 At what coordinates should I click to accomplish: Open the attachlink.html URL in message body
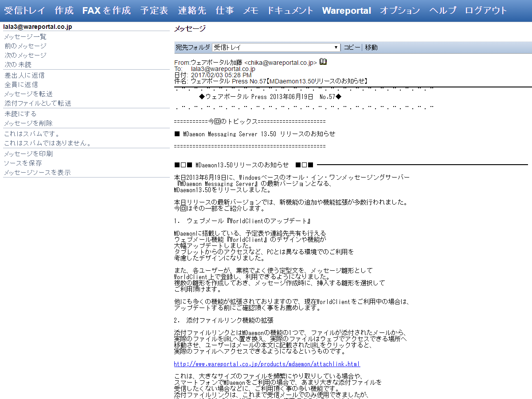(x=267, y=364)
